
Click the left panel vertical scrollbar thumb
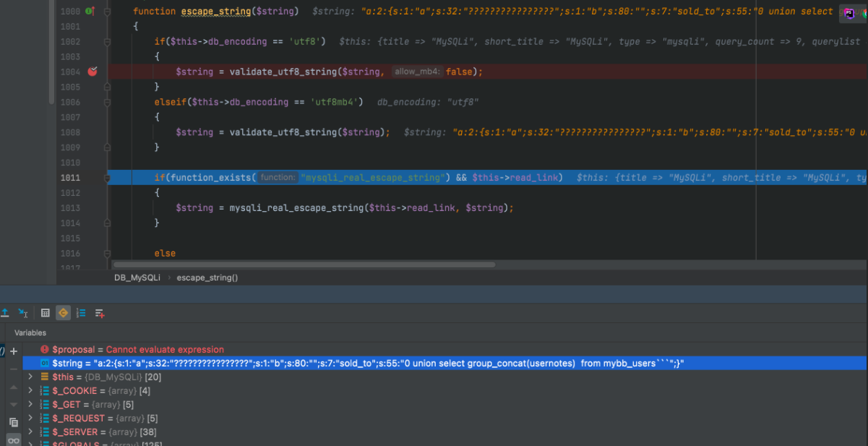(51, 53)
